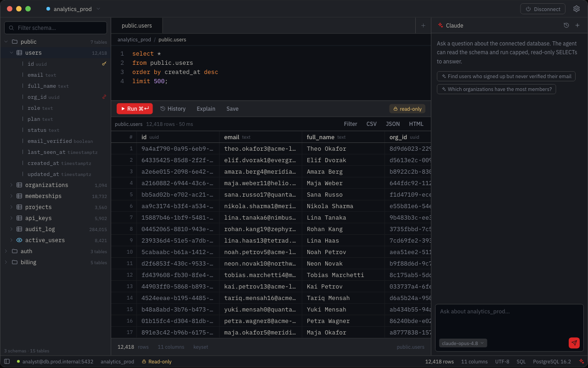Click the memberships table icon
The height and width of the screenshot is (368, 588).
point(19,196)
